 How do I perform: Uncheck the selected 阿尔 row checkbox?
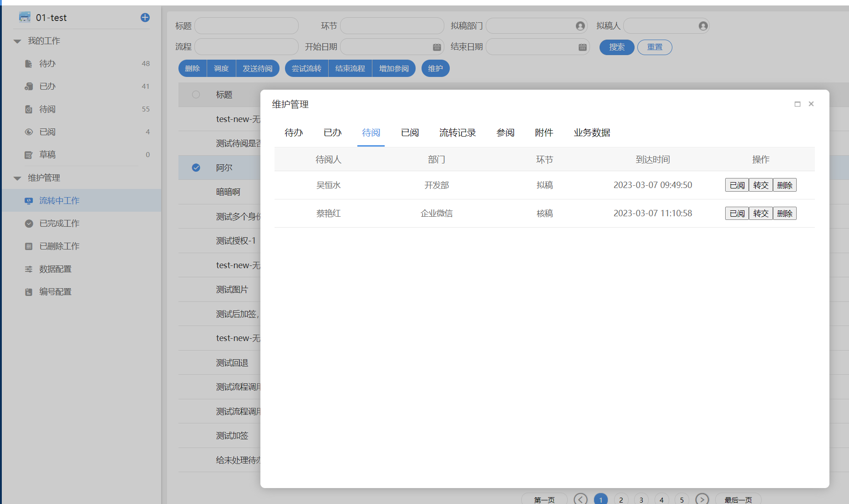click(x=196, y=168)
